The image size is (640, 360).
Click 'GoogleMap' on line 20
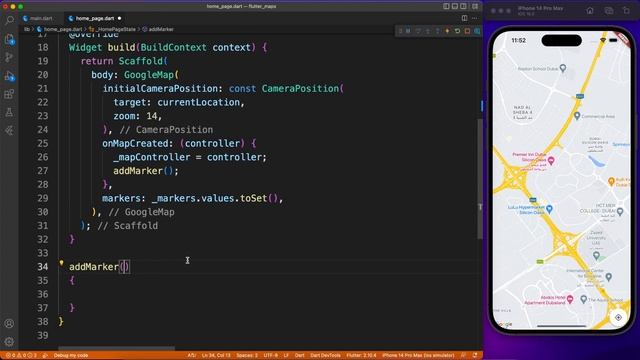(x=149, y=75)
